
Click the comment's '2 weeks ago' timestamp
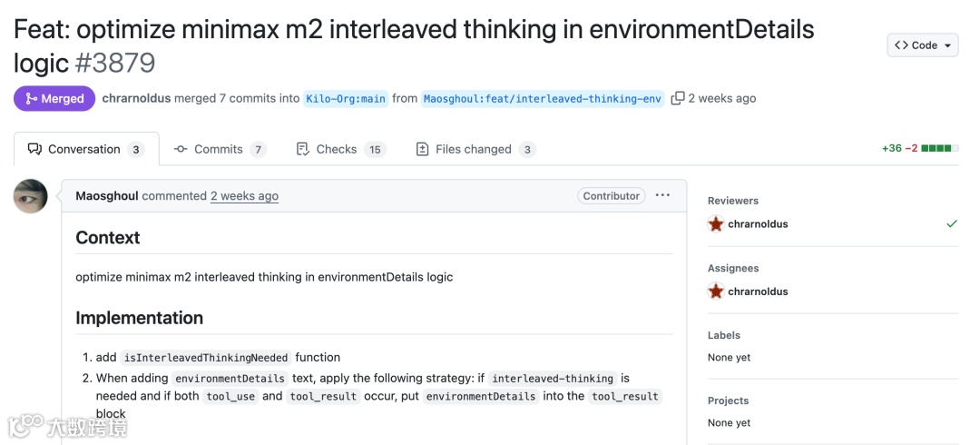(244, 196)
